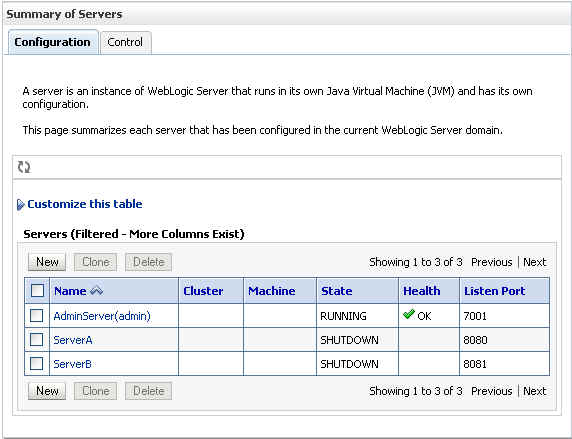Click the 7001 listen port value
572x439 pixels.
pyautogui.click(x=475, y=316)
